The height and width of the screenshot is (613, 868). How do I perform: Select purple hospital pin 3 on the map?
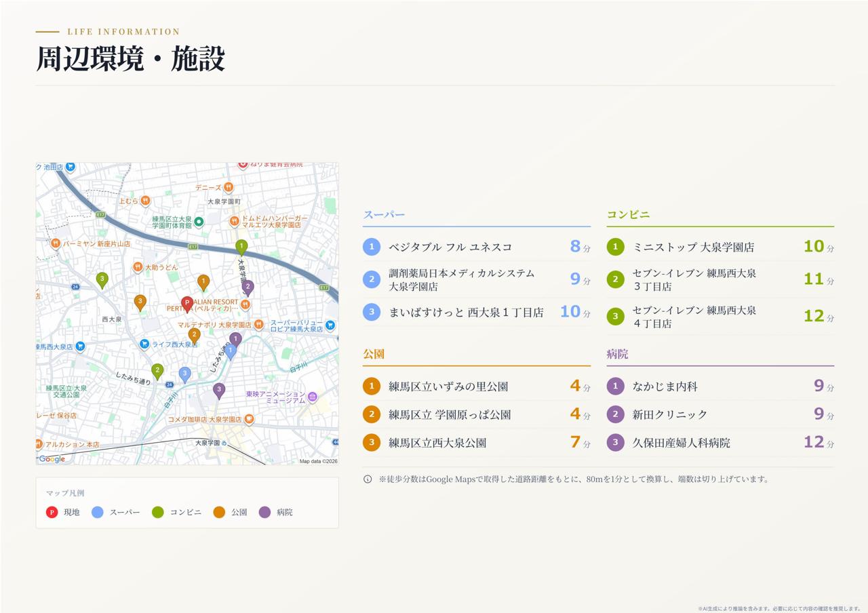(219, 390)
